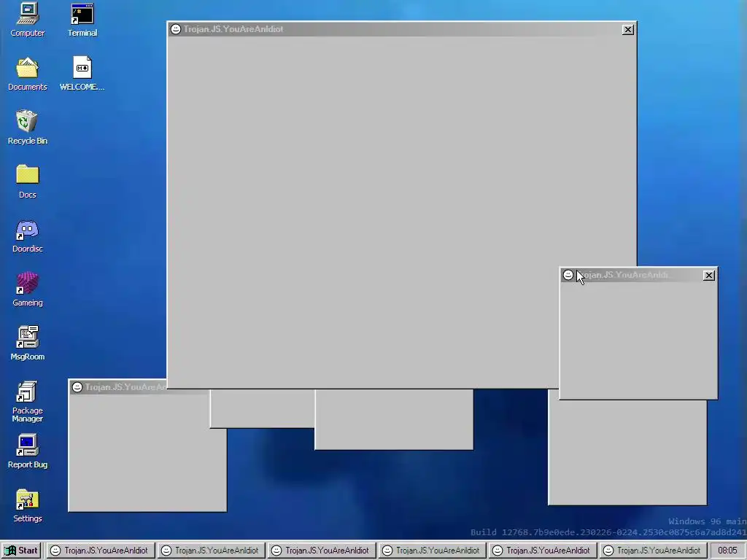Click smiley icon in small right Trojan window
This screenshot has width=747, height=560.
point(568,275)
